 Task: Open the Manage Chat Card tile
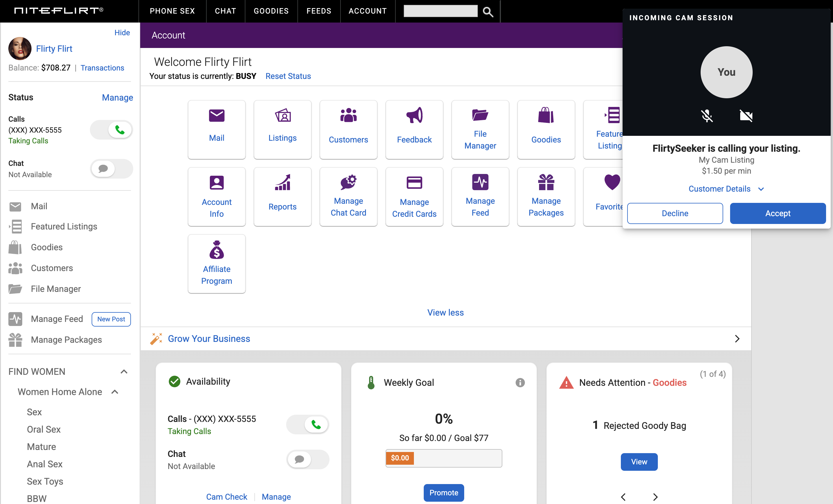348,197
